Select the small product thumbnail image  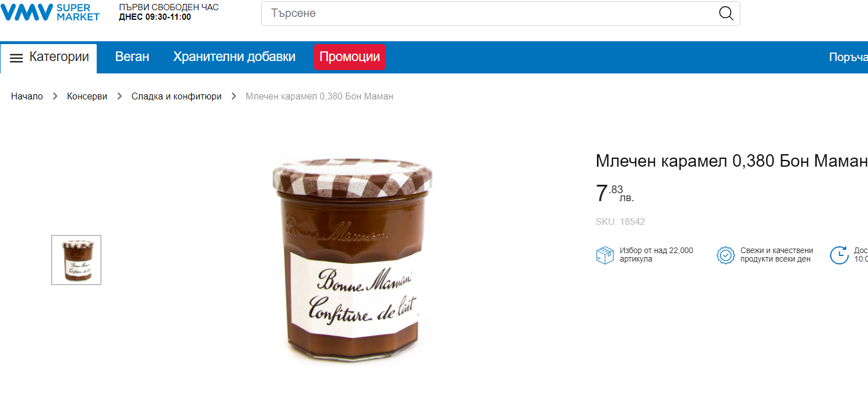tap(76, 260)
